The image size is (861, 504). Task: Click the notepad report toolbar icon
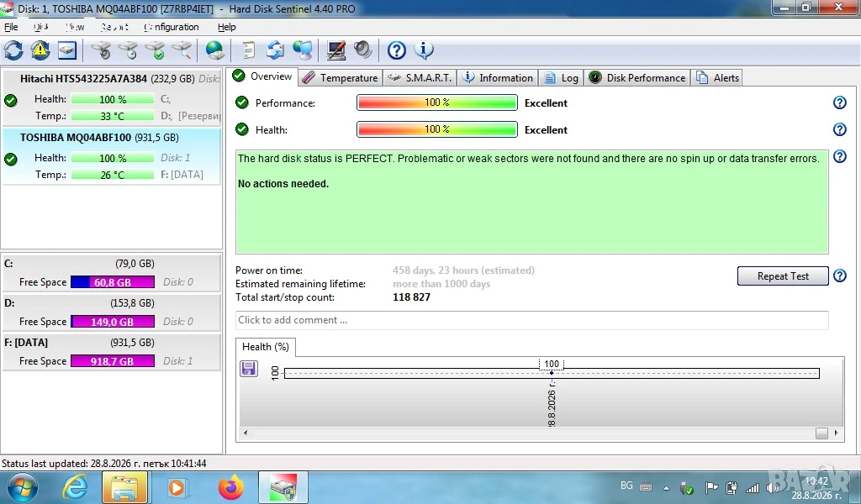point(248,50)
